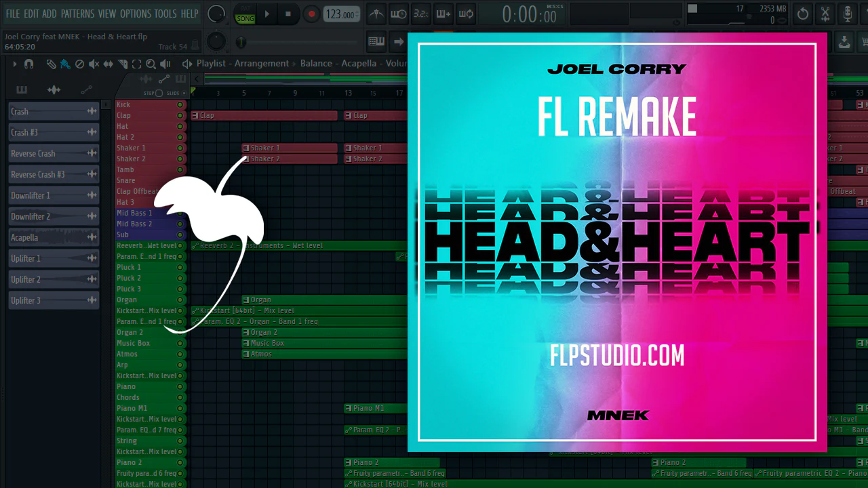The width and height of the screenshot is (868, 488).
Task: Open the Atmos clip menu
Action: [x=246, y=354]
